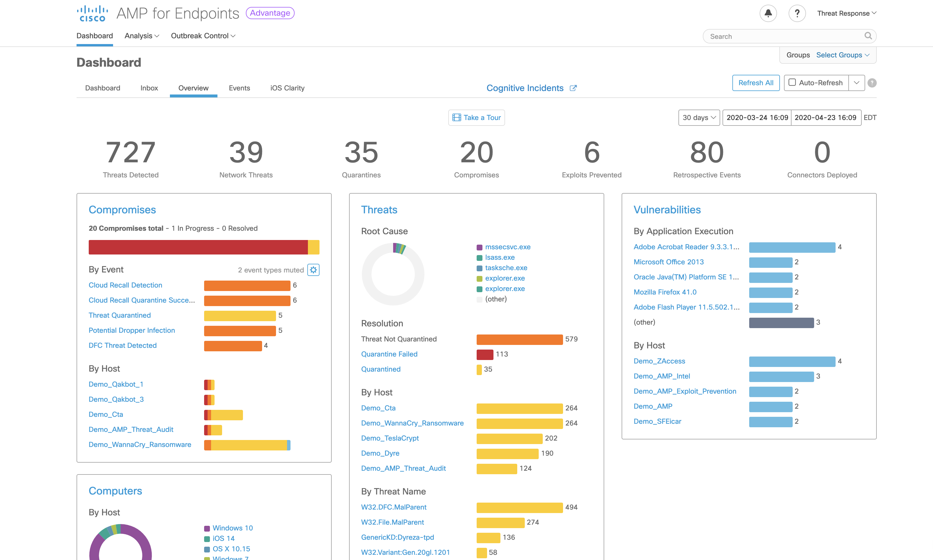Switch to the Events tab
933x560 pixels.
239,88
